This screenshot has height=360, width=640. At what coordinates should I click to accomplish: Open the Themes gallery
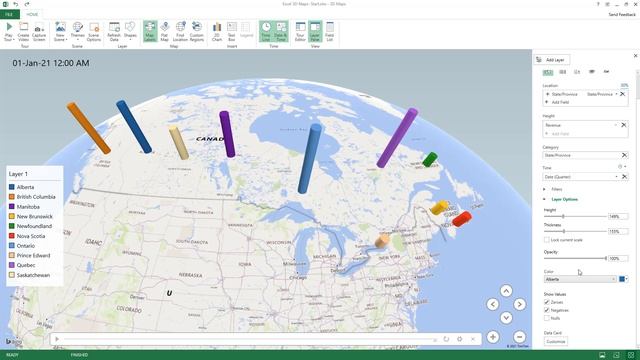[77, 31]
